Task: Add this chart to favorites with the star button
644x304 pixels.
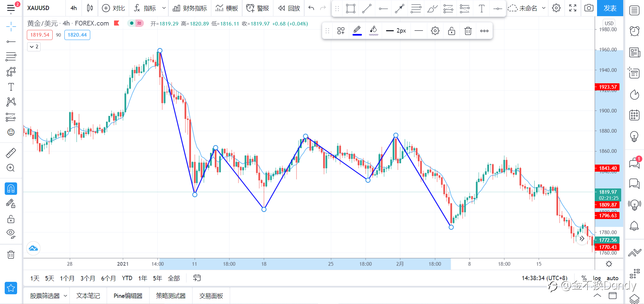Action: pos(11,288)
